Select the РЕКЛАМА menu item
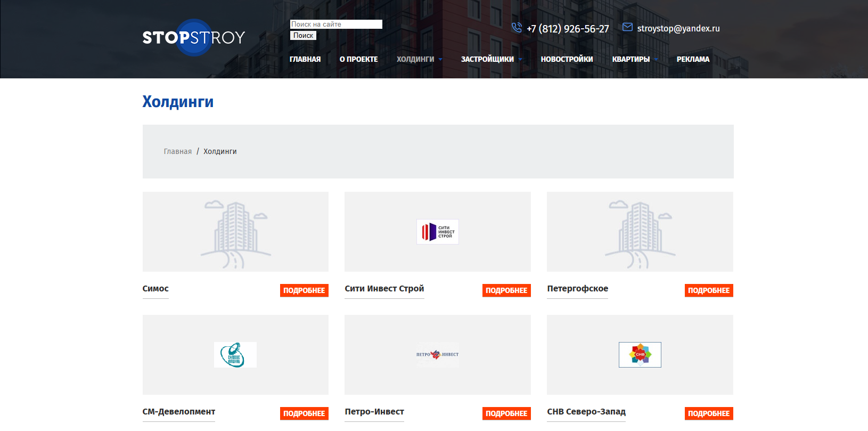This screenshot has width=868, height=431. 693,59
